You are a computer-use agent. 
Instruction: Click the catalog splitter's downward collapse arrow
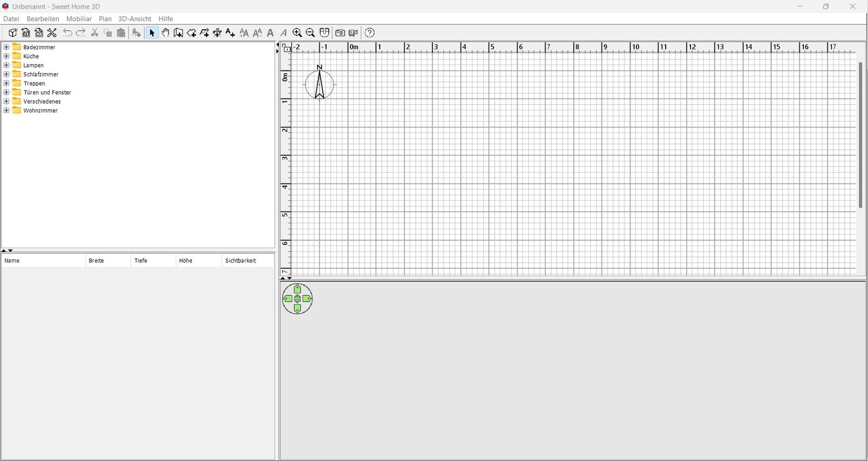[x=10, y=250]
